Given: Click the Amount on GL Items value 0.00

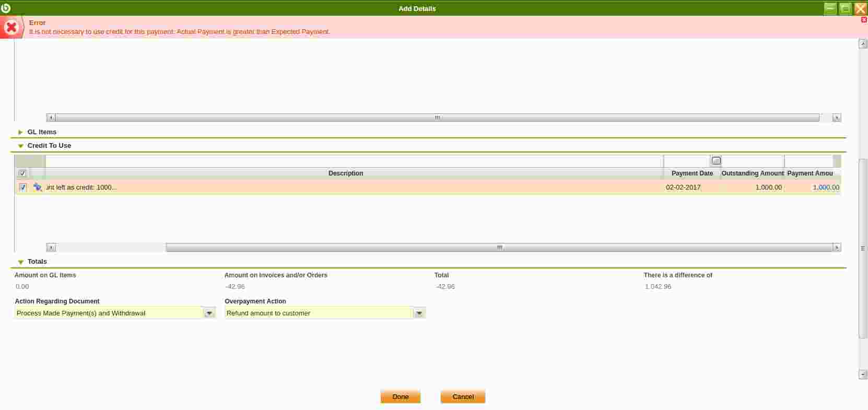Looking at the screenshot, I should point(22,287).
